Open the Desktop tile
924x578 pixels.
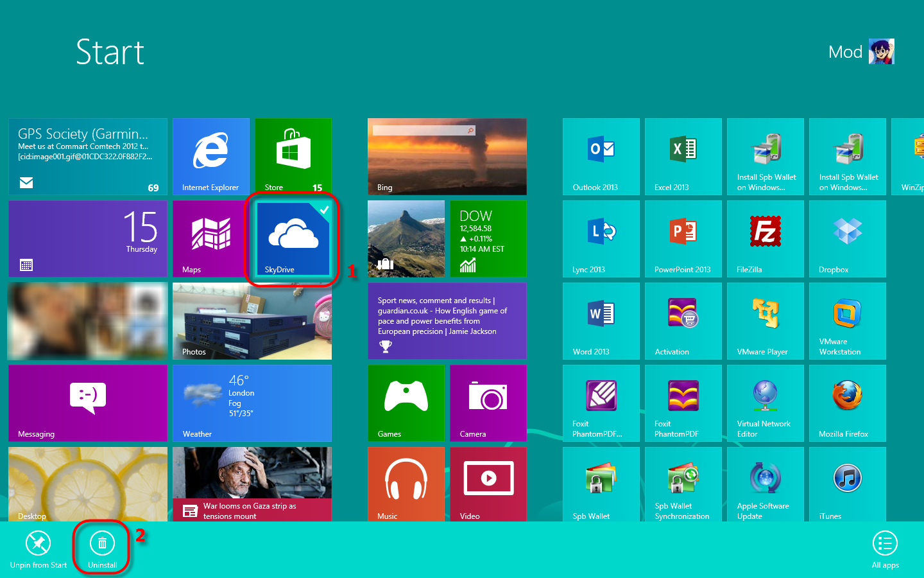click(x=88, y=484)
